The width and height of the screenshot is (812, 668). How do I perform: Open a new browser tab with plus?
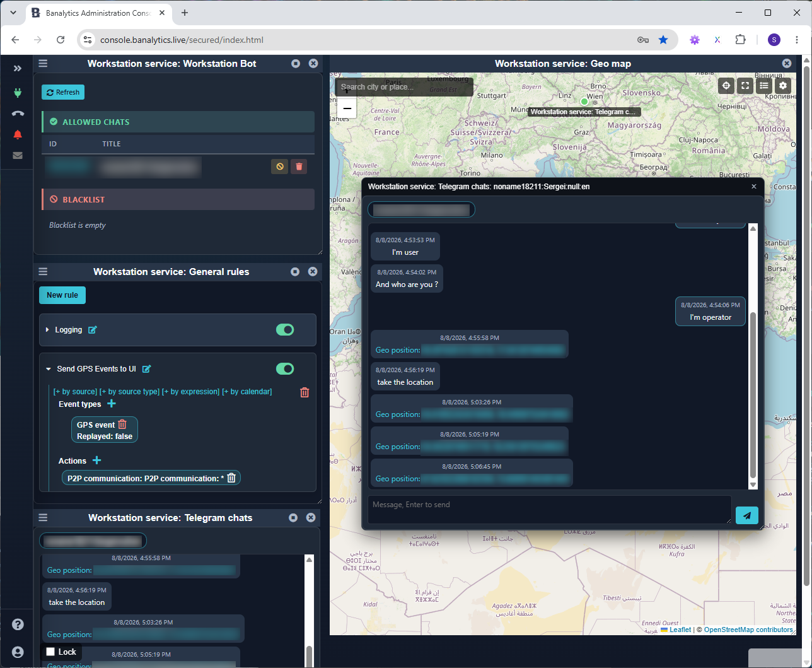tap(185, 13)
